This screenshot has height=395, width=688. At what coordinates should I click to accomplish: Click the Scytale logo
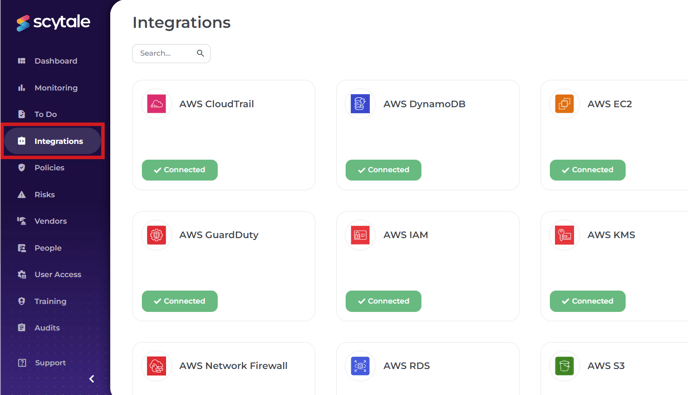pos(53,22)
